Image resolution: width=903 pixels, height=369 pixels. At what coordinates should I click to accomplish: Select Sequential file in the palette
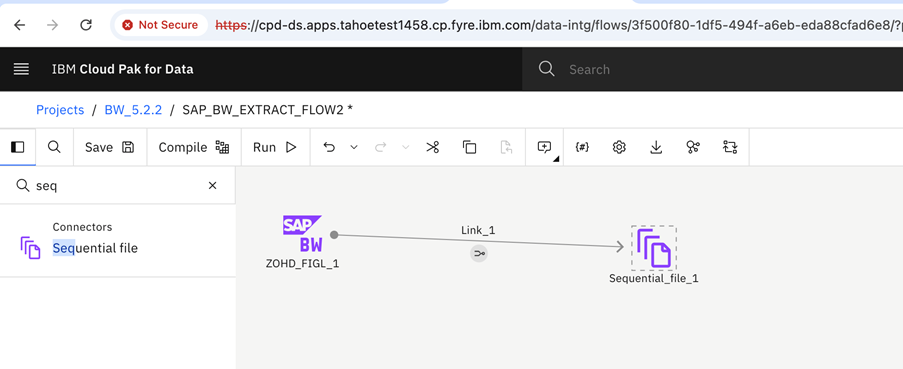tap(95, 248)
